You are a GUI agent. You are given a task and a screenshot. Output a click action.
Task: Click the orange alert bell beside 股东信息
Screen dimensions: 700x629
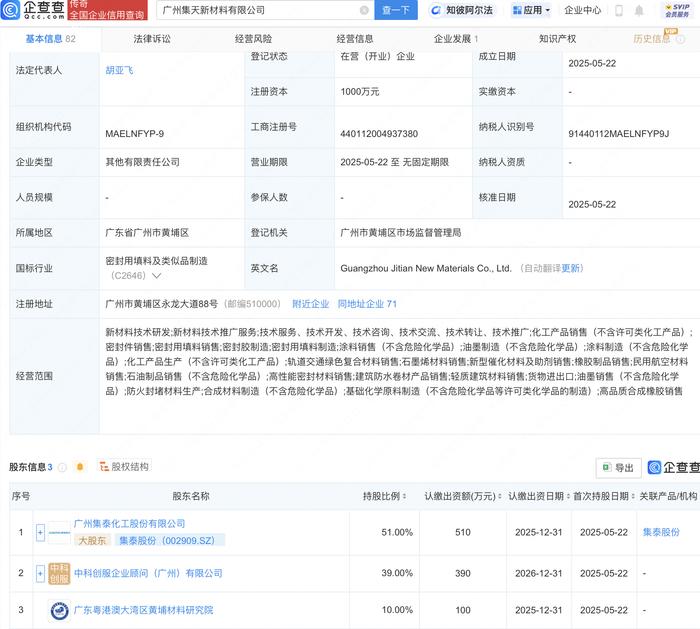coord(80,467)
